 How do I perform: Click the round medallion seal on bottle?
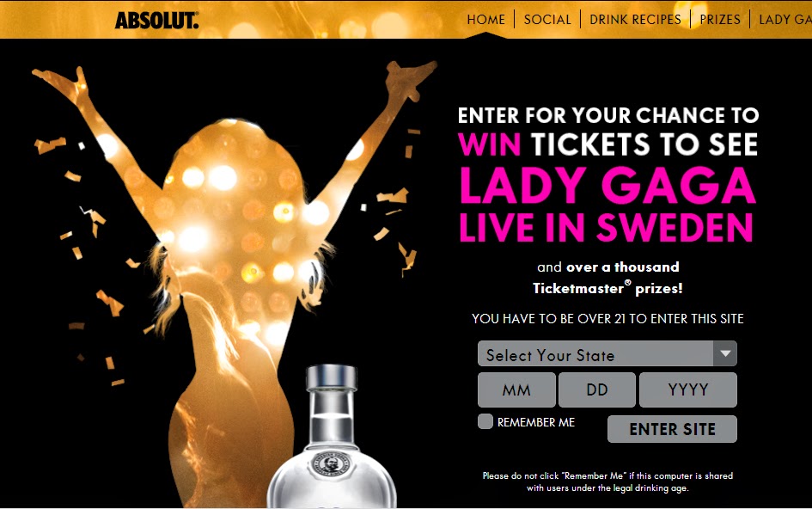point(332,463)
